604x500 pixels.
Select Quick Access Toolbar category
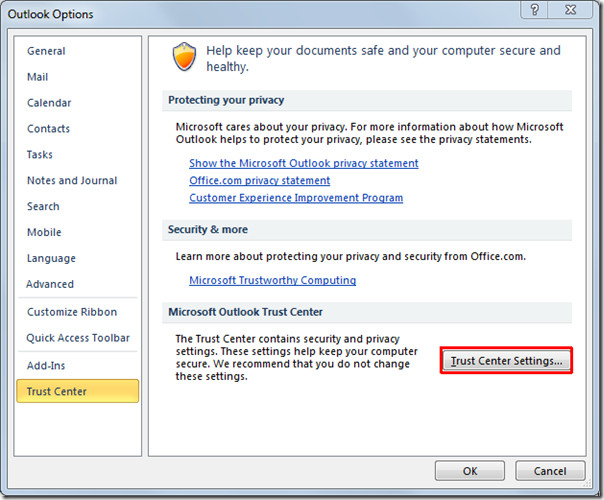pyautogui.click(x=78, y=338)
